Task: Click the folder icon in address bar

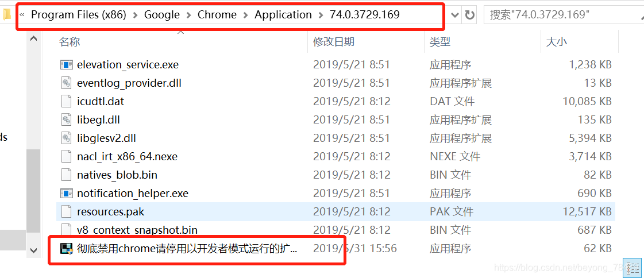Action: 6,15
